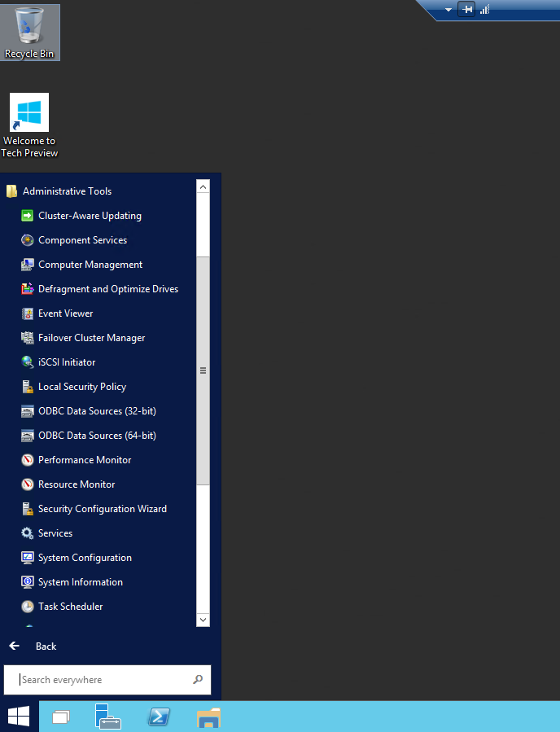Click the Cluster-Aware Updating icon
The height and width of the screenshot is (732, 560).
(28, 216)
